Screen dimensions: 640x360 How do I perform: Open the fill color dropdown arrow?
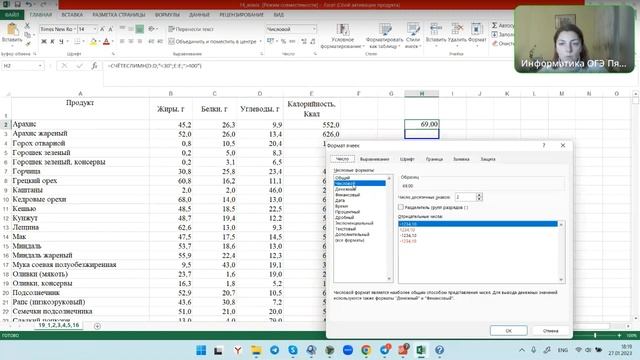coord(100,41)
